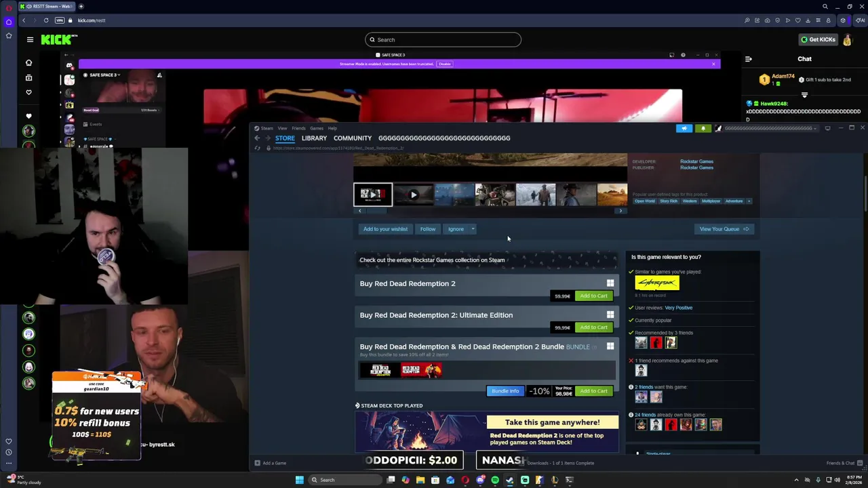The height and width of the screenshot is (488, 868).
Task: Open the Steam Friends menu
Action: pos(298,128)
